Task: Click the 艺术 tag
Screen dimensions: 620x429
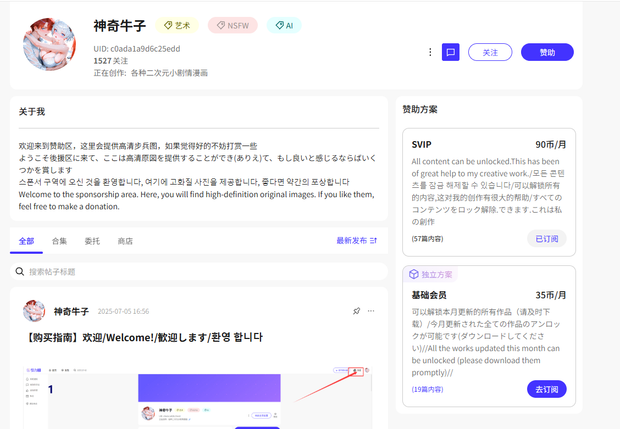Action: [x=177, y=25]
